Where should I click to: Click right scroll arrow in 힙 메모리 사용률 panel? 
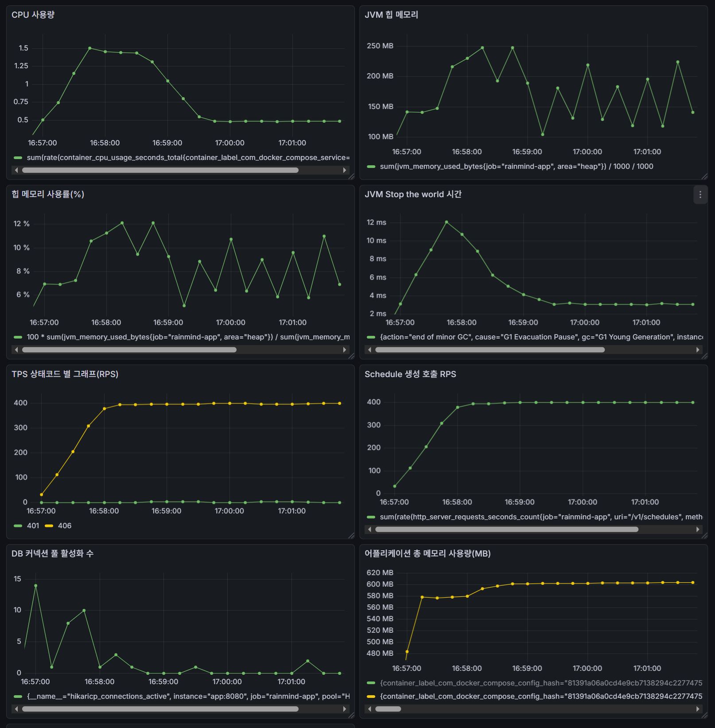[x=345, y=350]
